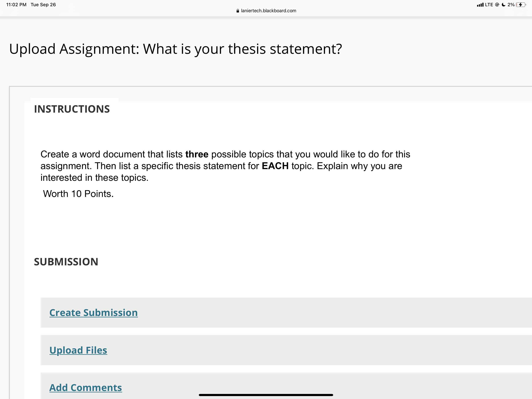Tap the orientation lock icon in status bar
The height and width of the screenshot is (399, 532).
[x=497, y=4]
